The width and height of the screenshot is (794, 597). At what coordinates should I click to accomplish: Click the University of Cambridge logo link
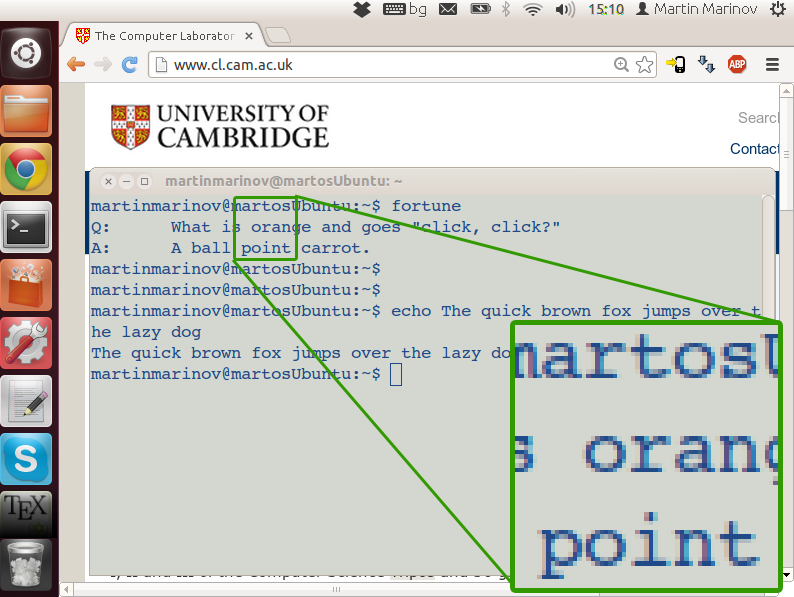220,126
